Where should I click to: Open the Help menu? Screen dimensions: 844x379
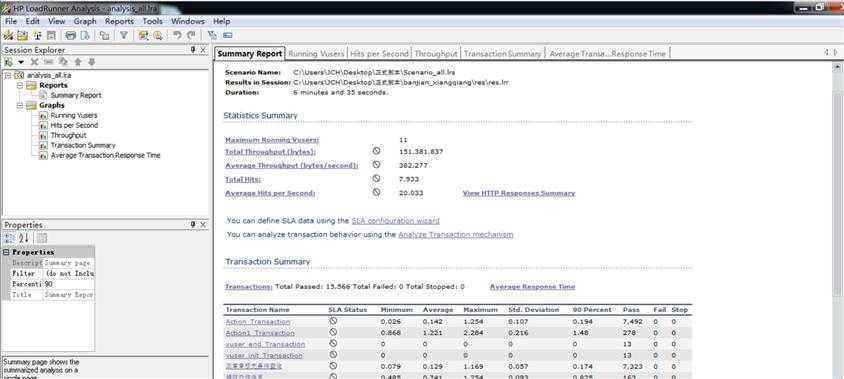(221, 22)
